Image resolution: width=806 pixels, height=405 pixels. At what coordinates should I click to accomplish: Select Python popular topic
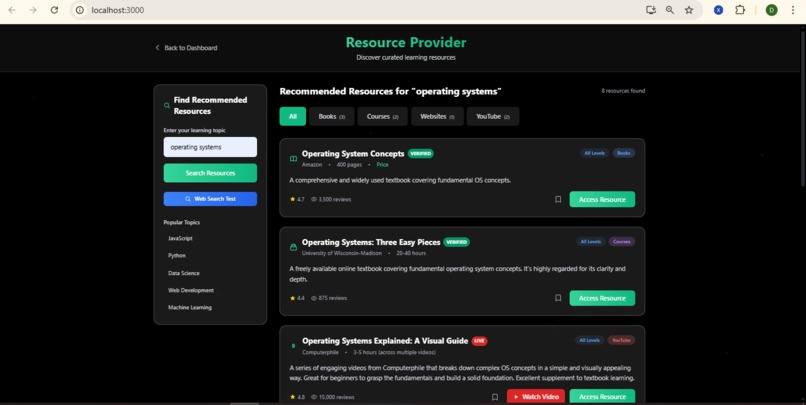177,255
